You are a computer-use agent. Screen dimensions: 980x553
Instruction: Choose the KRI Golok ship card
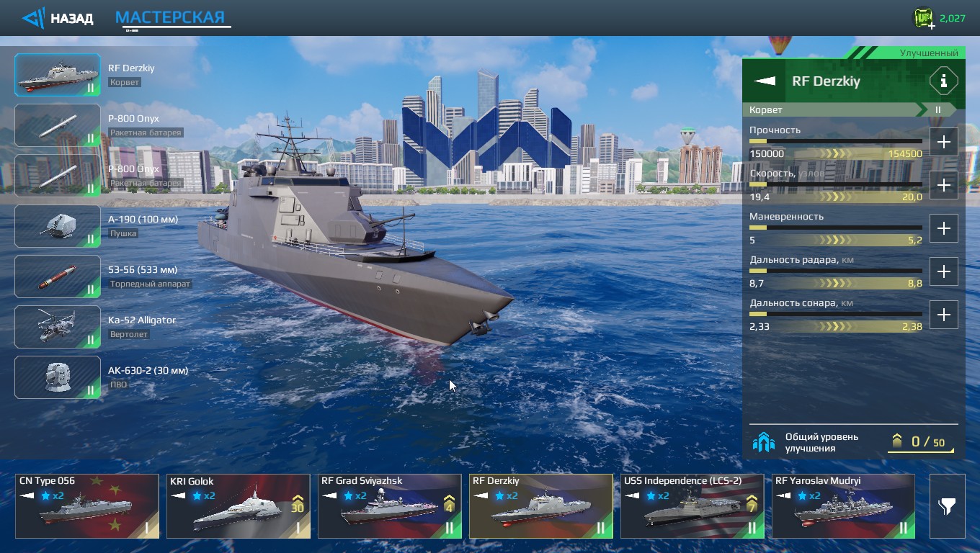tap(238, 506)
